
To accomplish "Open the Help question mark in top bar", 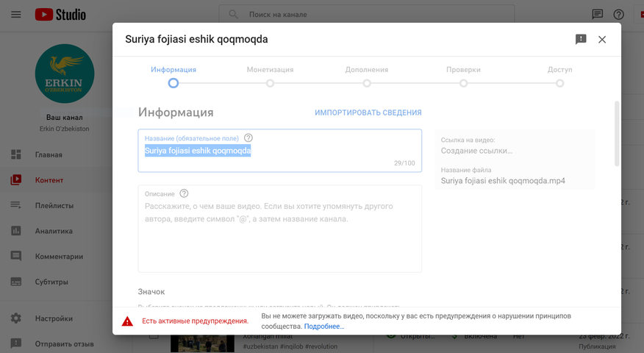I will [x=618, y=15].
